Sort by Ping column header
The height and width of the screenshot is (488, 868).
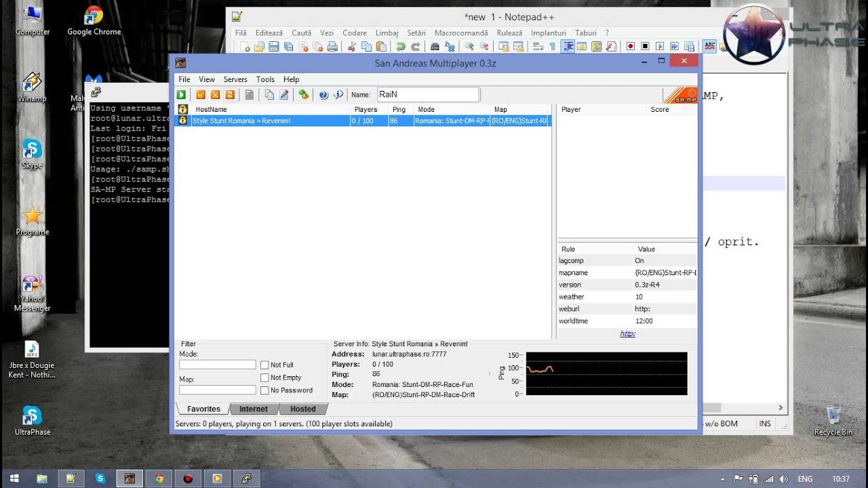[402, 109]
